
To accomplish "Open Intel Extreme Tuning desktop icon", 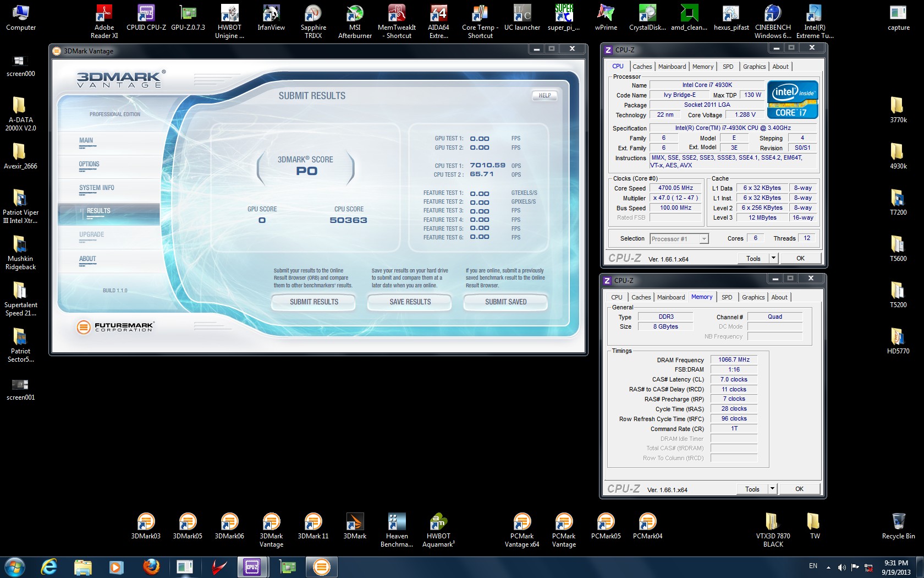I will [x=815, y=21].
